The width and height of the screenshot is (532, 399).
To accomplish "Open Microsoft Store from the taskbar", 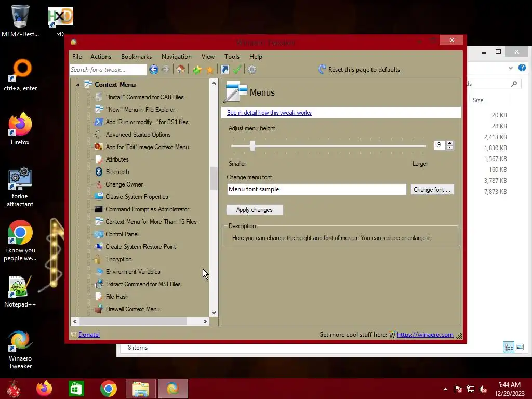I will pyautogui.click(x=76, y=389).
